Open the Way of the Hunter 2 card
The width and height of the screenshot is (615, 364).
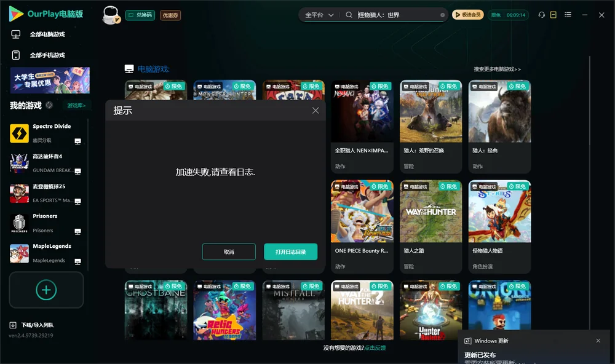coord(362,310)
